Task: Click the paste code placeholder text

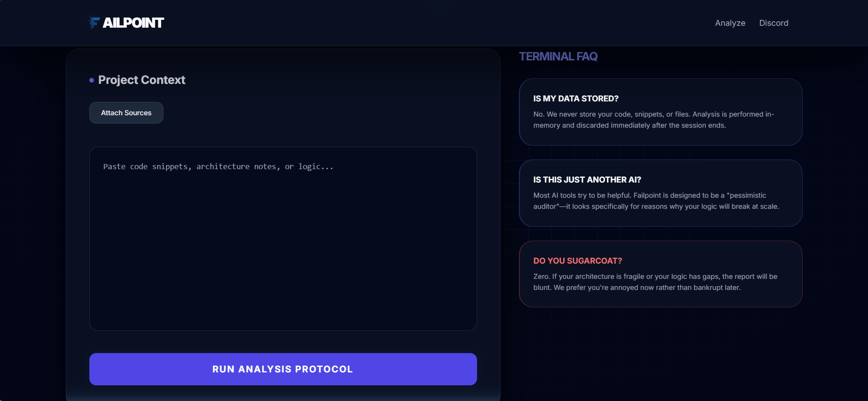Action: [x=218, y=166]
